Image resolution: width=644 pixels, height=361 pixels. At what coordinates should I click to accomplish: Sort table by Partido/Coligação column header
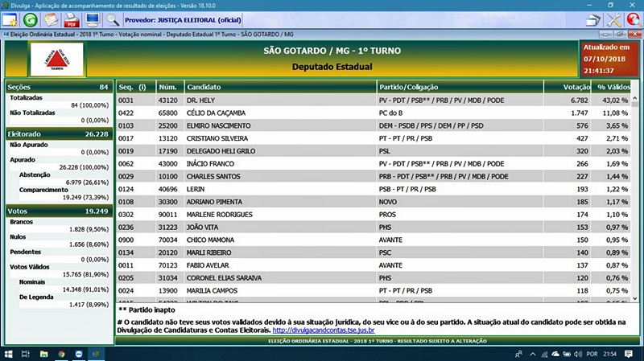459,86
